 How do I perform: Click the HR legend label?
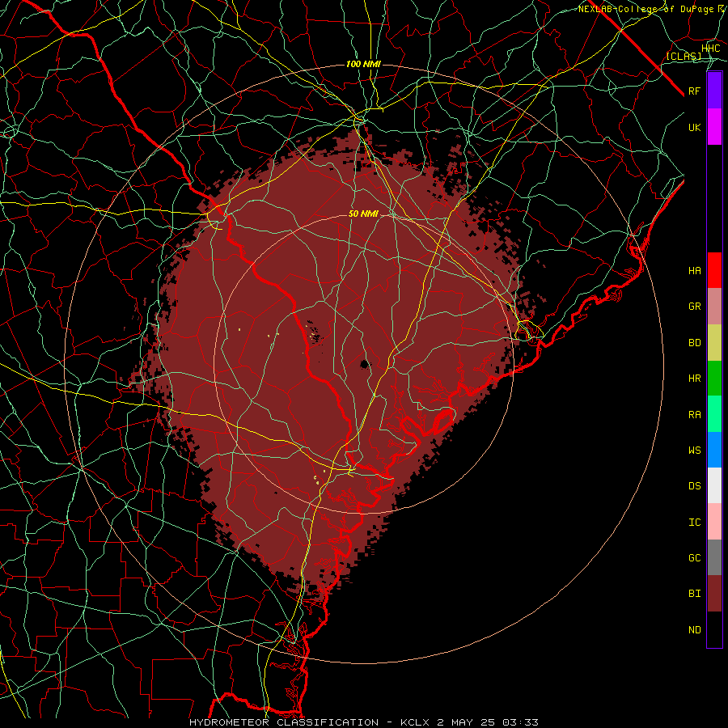click(x=695, y=379)
